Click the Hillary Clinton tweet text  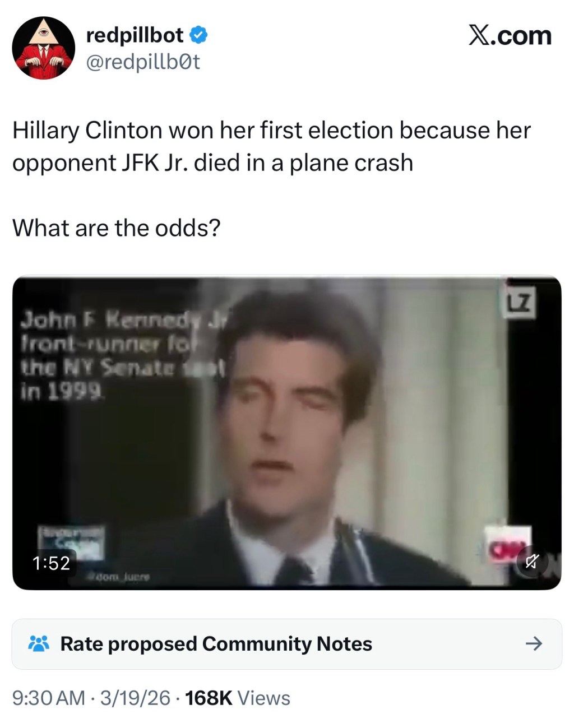coord(271,146)
